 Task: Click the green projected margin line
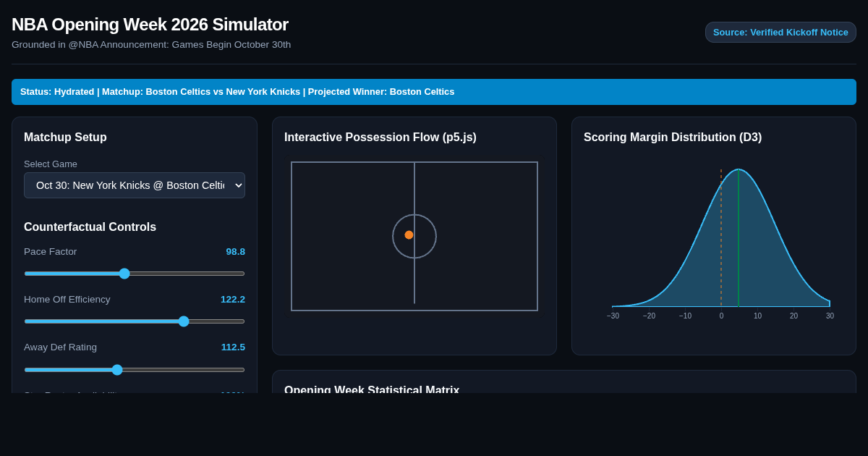click(x=739, y=239)
